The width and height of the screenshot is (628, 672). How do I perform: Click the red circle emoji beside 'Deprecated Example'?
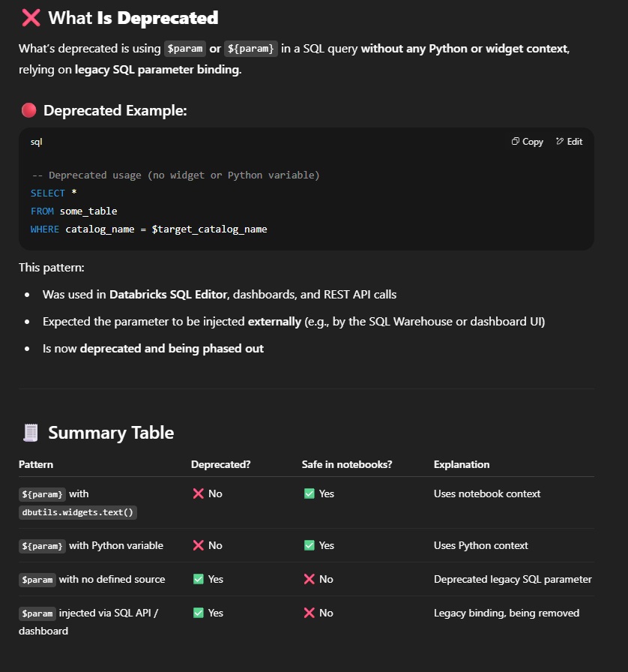tap(28, 109)
